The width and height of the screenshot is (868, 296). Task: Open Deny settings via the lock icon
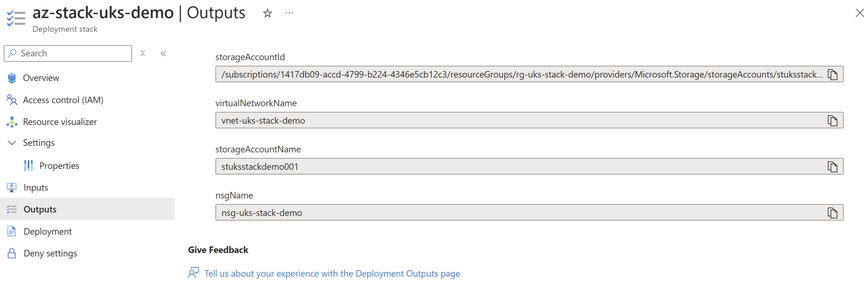pyautogui.click(x=11, y=253)
